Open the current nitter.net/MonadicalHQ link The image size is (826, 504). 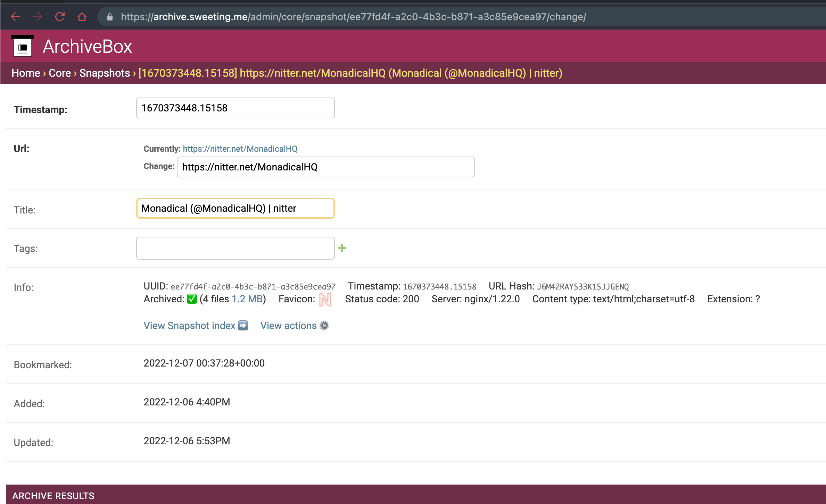(240, 149)
